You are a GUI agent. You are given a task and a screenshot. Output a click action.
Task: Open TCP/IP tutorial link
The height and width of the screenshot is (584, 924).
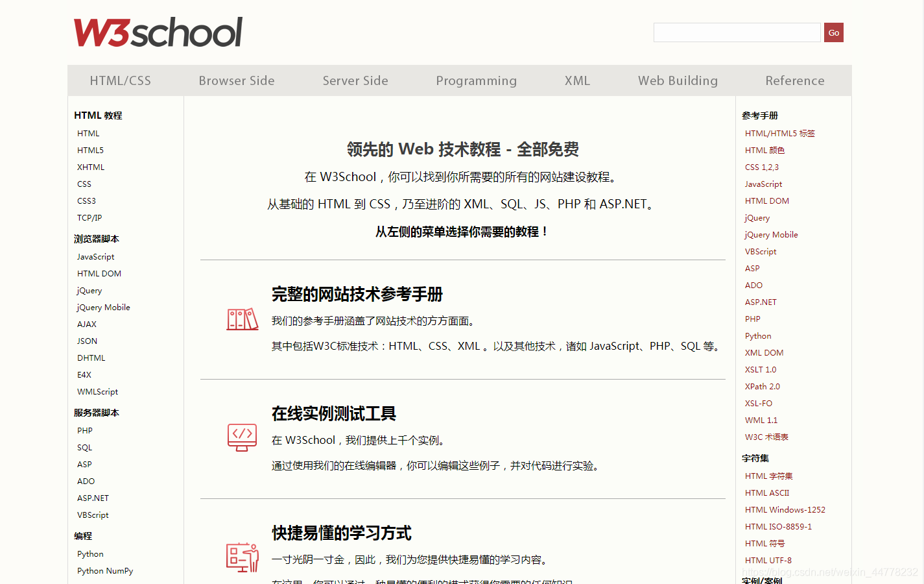tap(89, 217)
